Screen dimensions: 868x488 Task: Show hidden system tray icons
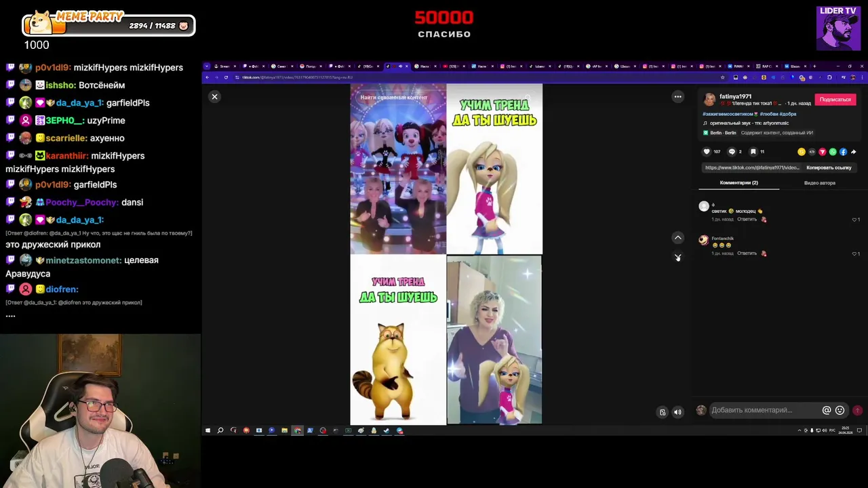pos(799,430)
